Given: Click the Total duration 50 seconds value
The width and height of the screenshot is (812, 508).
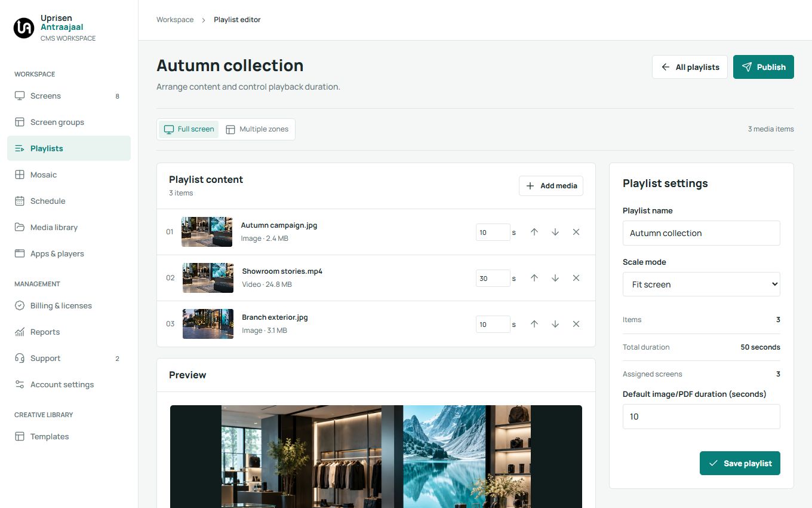Looking at the screenshot, I should point(760,347).
